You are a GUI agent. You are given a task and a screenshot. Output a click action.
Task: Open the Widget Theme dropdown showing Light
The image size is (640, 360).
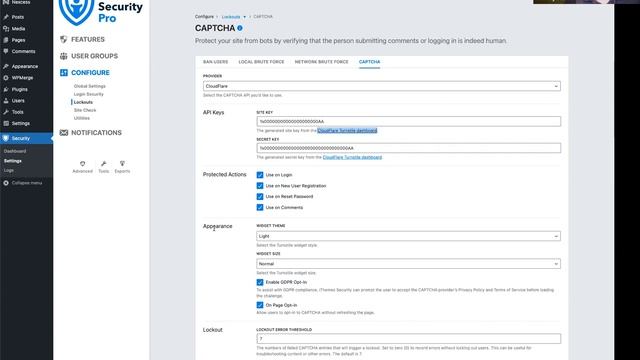[x=408, y=236]
